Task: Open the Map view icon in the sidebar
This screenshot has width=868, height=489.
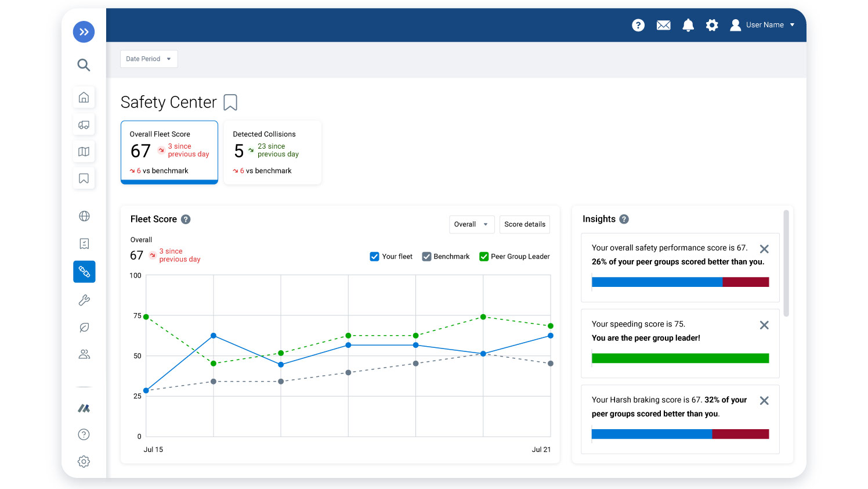Action: point(84,151)
